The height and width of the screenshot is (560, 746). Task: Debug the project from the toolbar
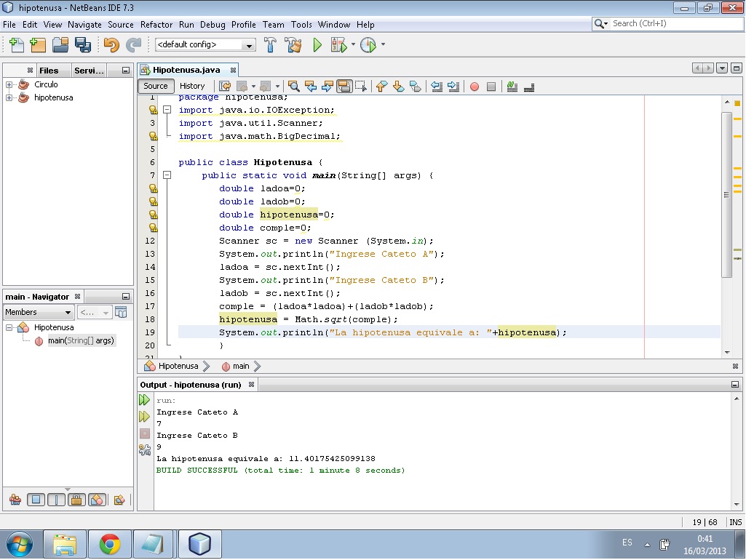pos(340,44)
